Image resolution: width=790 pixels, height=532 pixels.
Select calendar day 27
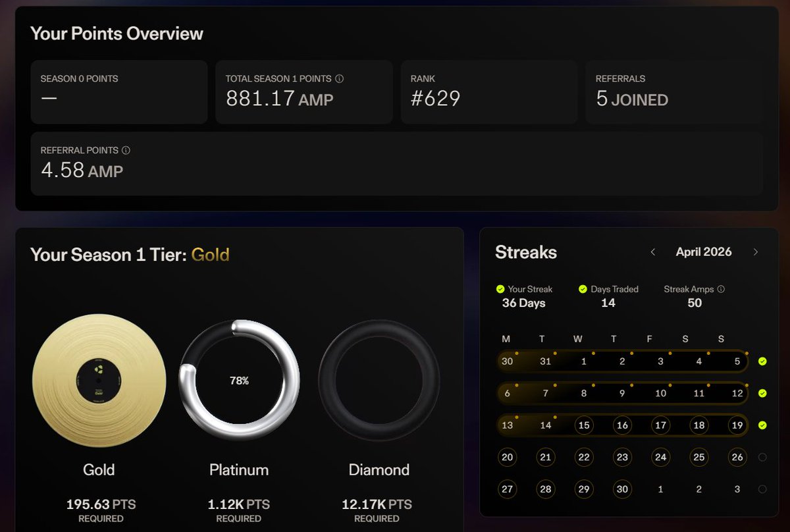pyautogui.click(x=507, y=489)
